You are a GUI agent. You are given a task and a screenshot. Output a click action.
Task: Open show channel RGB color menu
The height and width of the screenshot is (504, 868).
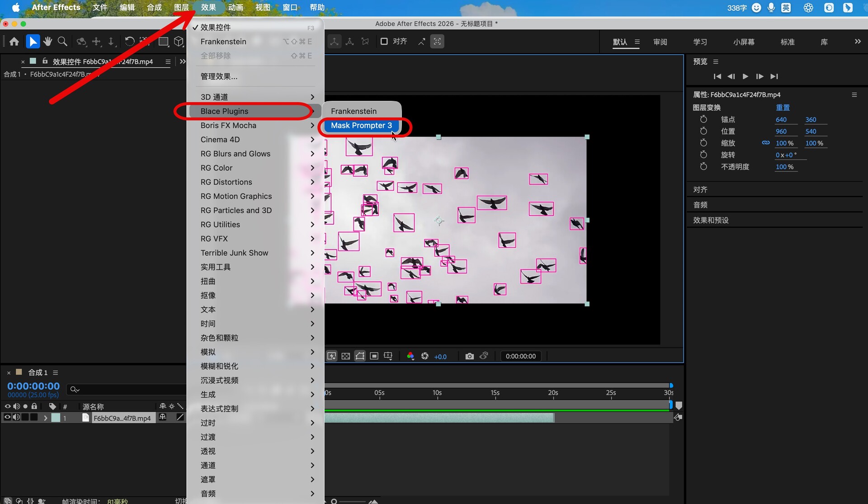click(410, 356)
